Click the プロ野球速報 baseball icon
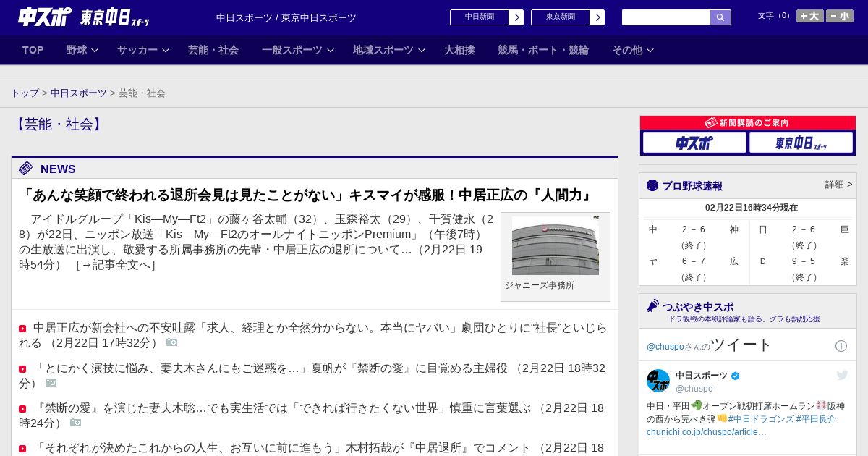The height and width of the screenshot is (456, 868). tap(652, 185)
